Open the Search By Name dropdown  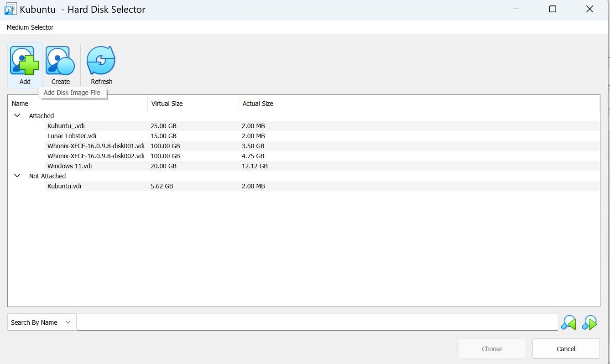click(x=42, y=322)
